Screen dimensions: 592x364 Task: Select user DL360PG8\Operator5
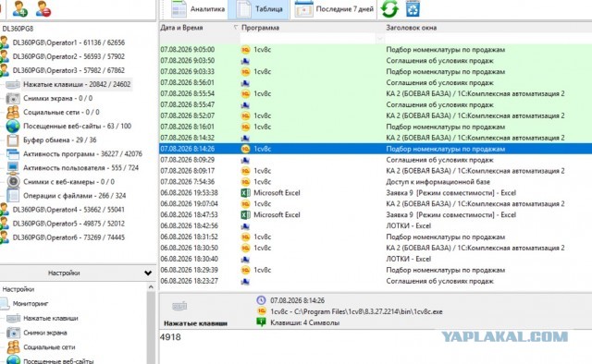click(x=68, y=224)
